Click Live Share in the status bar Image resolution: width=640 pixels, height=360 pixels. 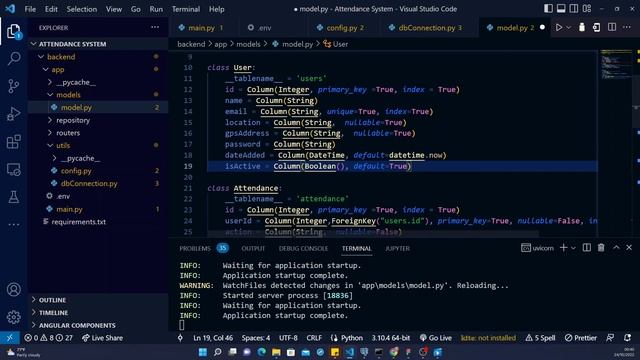[x=102, y=338]
